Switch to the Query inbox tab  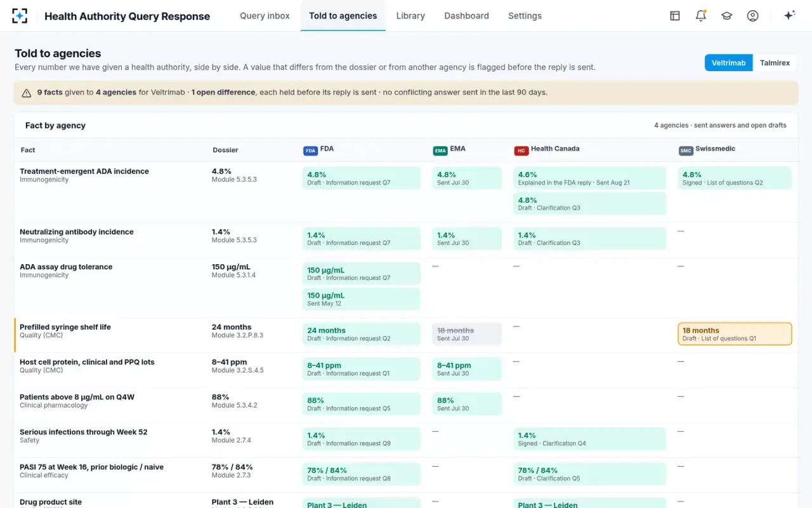point(265,16)
